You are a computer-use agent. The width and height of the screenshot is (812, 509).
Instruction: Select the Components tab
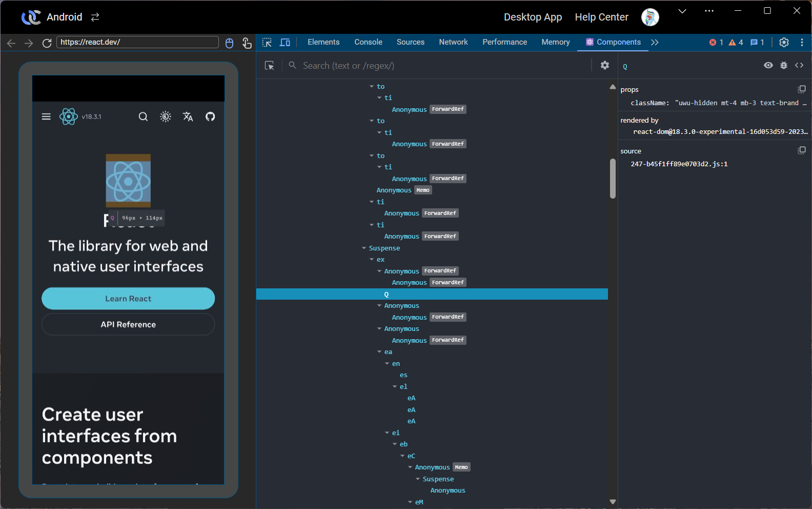click(x=613, y=42)
